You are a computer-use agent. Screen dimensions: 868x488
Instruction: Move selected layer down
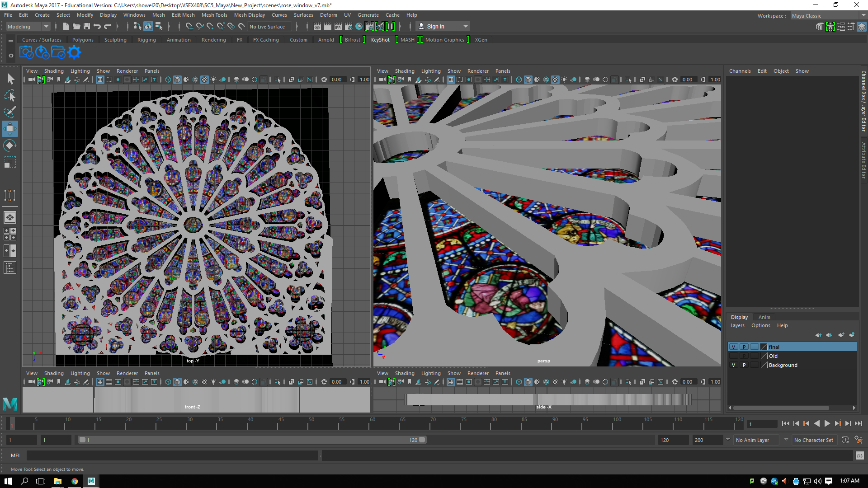(829, 335)
